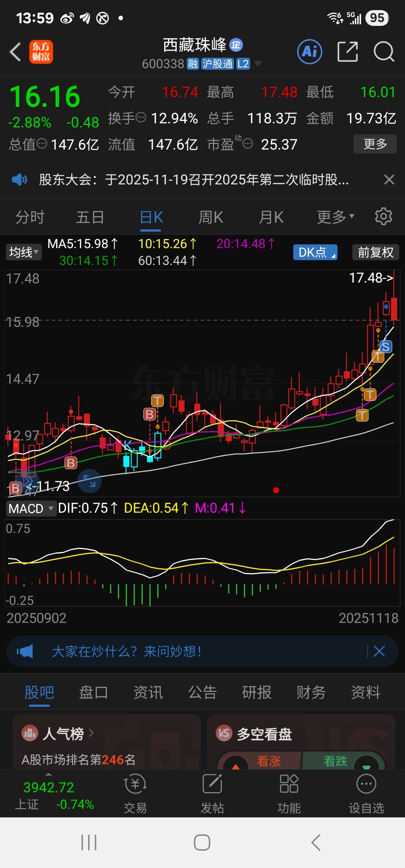Tap the 人气榜 chart icon
405x868 pixels.
(x=30, y=733)
